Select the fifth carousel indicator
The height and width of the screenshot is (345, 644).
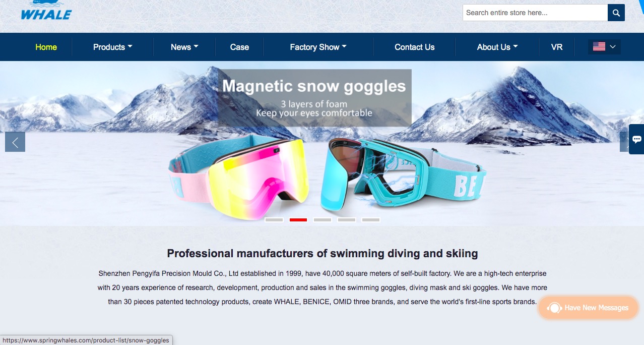tap(371, 220)
